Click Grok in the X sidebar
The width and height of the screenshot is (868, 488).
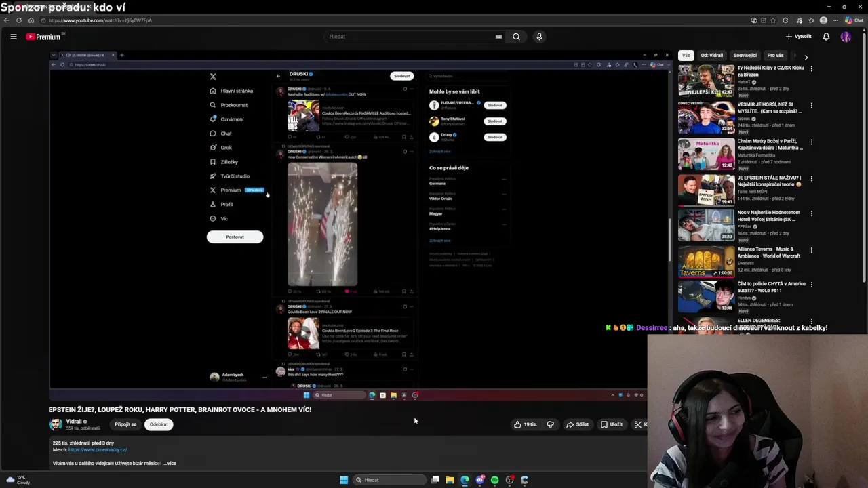click(x=220, y=147)
